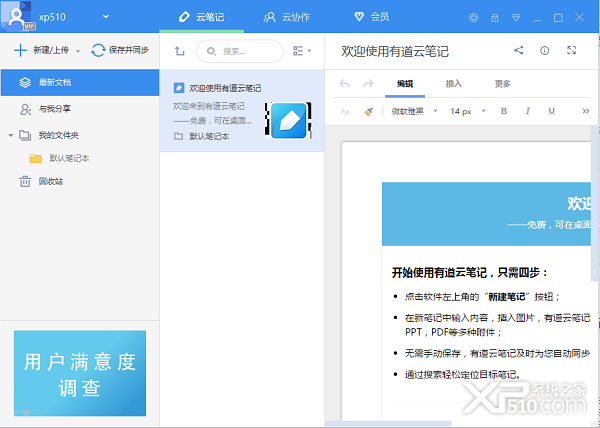Click the user avatar icon
600x428 pixels.
[x=17, y=16]
